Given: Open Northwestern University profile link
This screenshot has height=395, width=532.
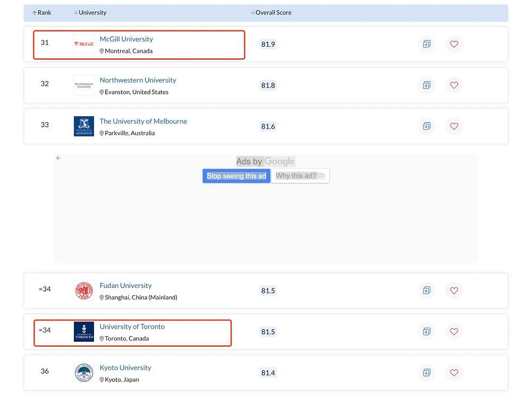Looking at the screenshot, I should point(138,80).
